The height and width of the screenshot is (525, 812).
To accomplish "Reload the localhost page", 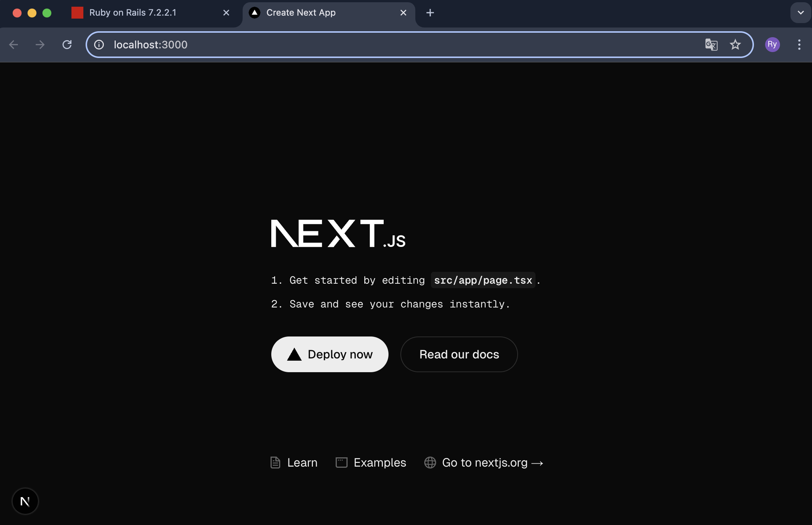I will click(x=67, y=45).
